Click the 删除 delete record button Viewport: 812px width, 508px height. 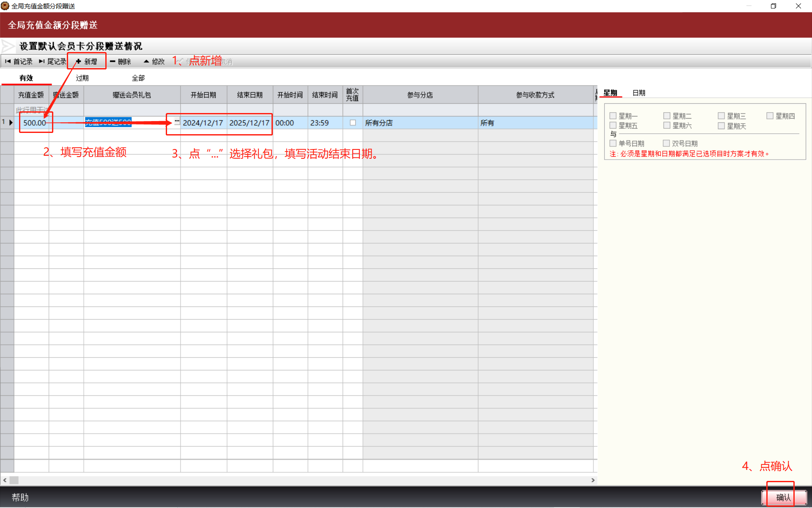pos(121,61)
